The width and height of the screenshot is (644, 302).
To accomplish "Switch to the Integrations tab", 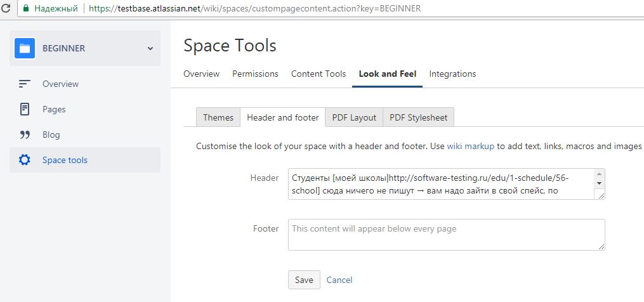I will pos(452,74).
